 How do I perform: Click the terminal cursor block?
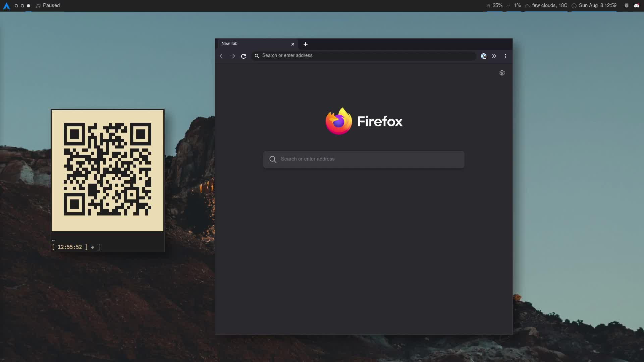coord(98,247)
